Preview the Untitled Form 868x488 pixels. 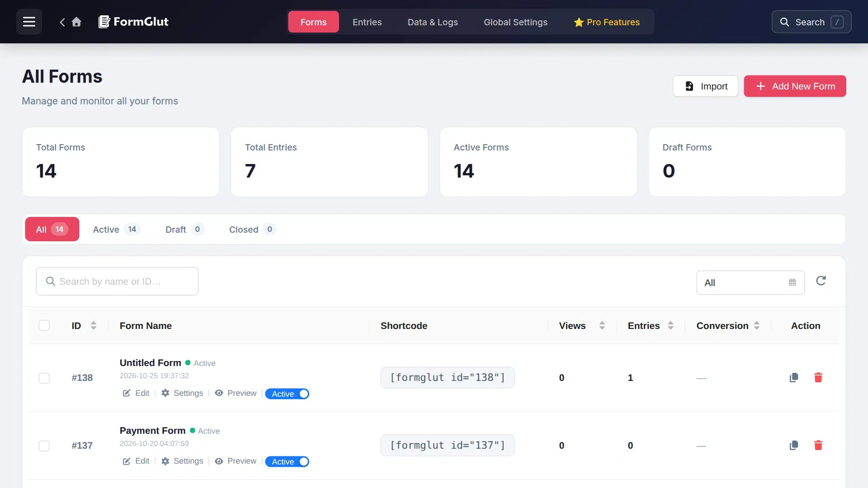click(236, 393)
